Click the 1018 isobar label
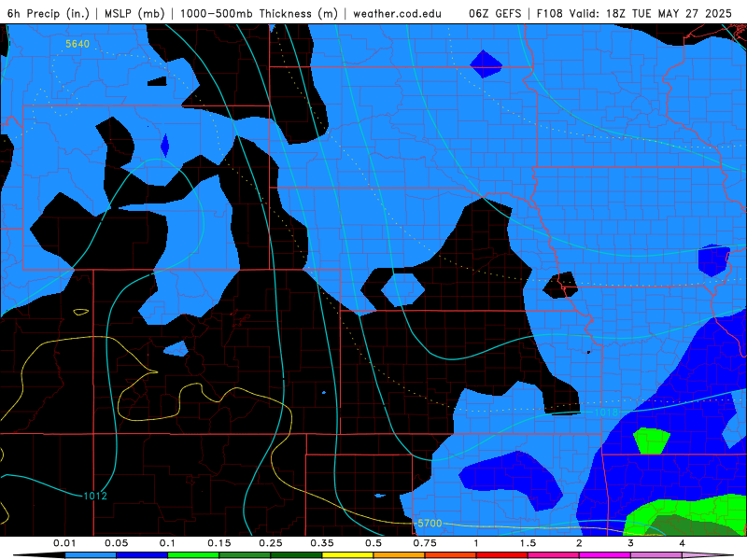Image resolution: width=747 pixels, height=560 pixels. click(x=606, y=413)
